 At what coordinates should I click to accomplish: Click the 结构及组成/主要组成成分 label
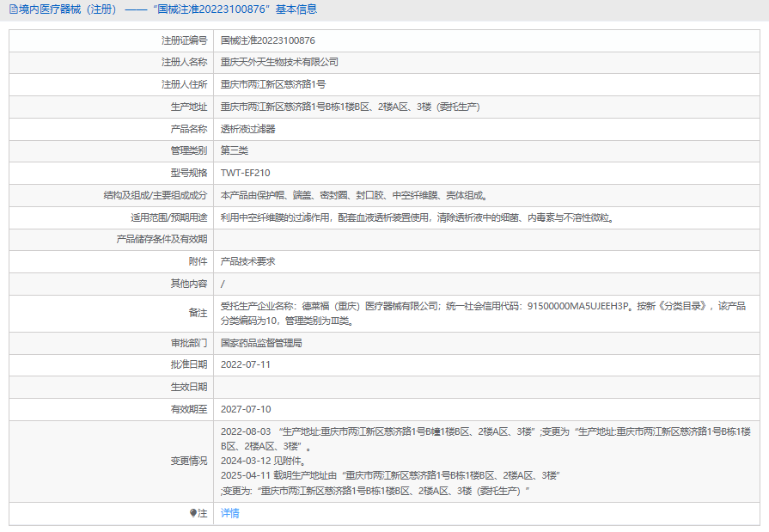(156, 195)
